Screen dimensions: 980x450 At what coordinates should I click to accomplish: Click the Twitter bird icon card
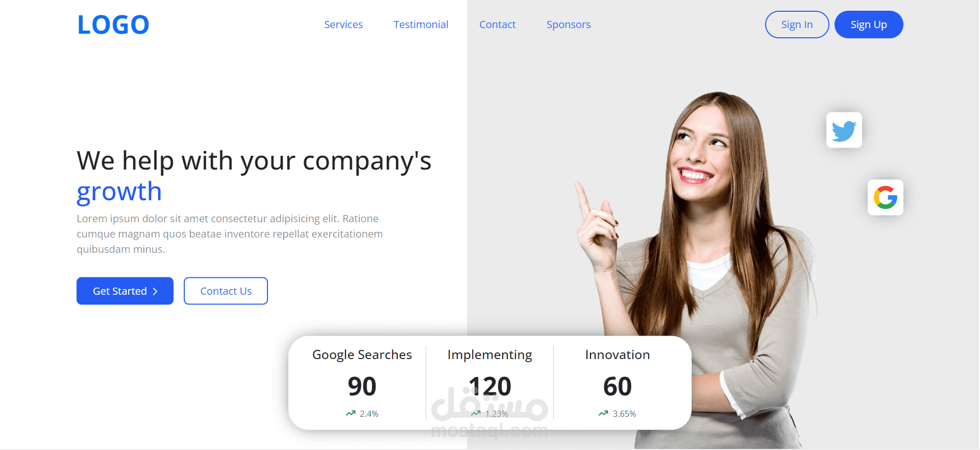coord(844,130)
